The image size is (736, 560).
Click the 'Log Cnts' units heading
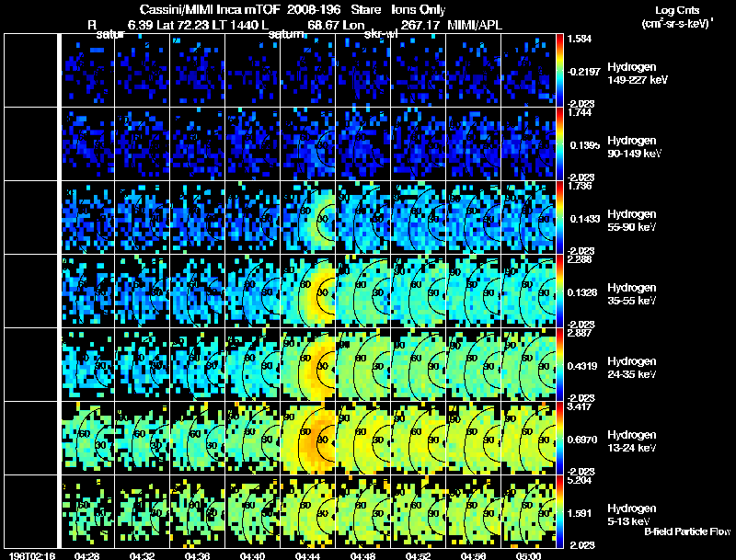(x=677, y=11)
